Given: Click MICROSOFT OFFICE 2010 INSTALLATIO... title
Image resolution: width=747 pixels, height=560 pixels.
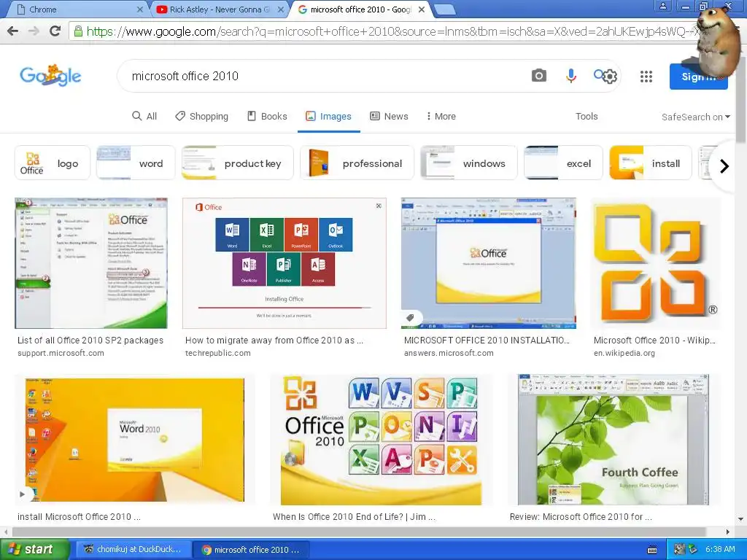Looking at the screenshot, I should (487, 340).
